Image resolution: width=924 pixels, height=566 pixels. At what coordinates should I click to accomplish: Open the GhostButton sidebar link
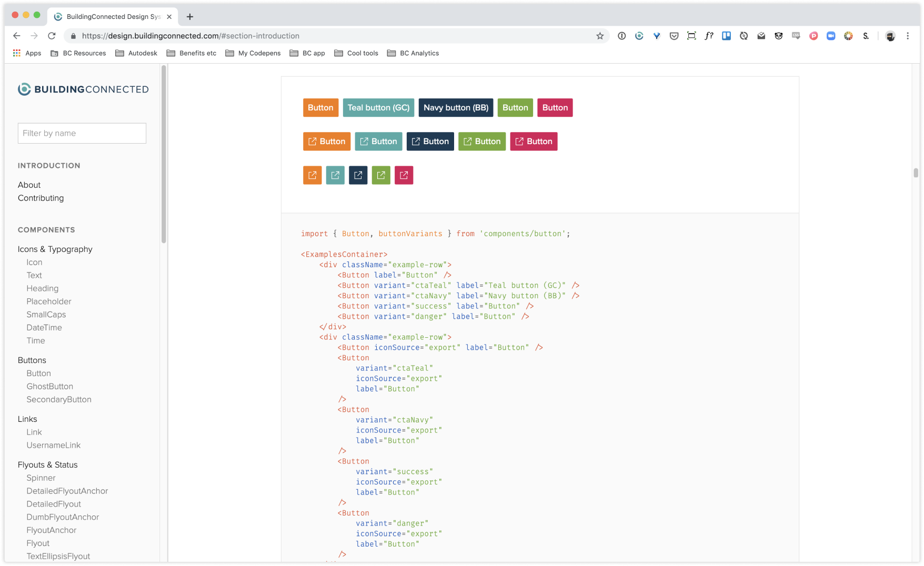tap(50, 387)
